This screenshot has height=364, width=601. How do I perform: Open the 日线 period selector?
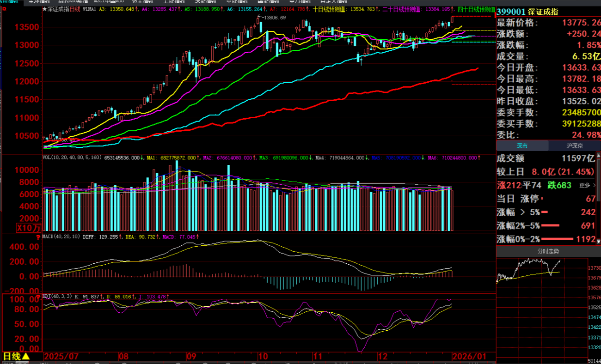point(16,357)
